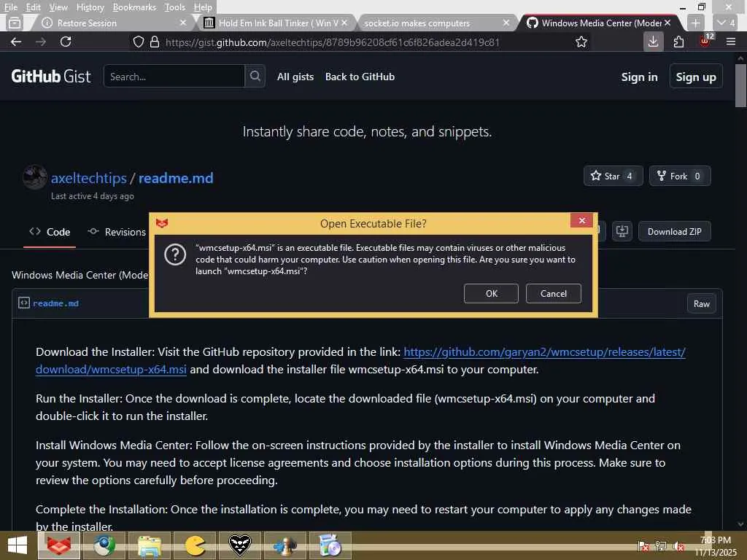Open the Windows Start button
Viewport: 747px width, 560px height.
(x=18, y=545)
